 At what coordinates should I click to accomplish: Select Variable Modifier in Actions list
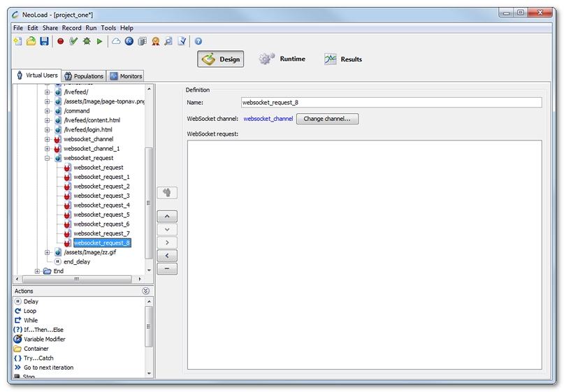pyautogui.click(x=44, y=339)
